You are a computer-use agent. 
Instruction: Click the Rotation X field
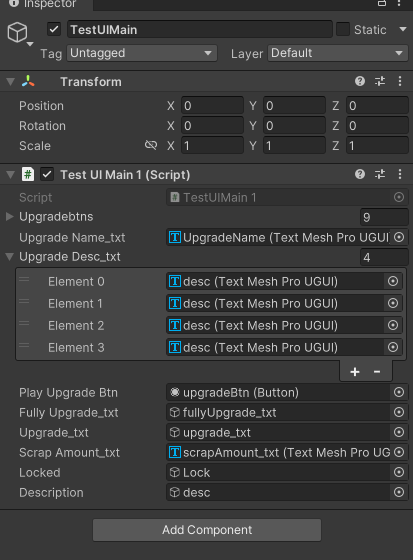pos(212,126)
